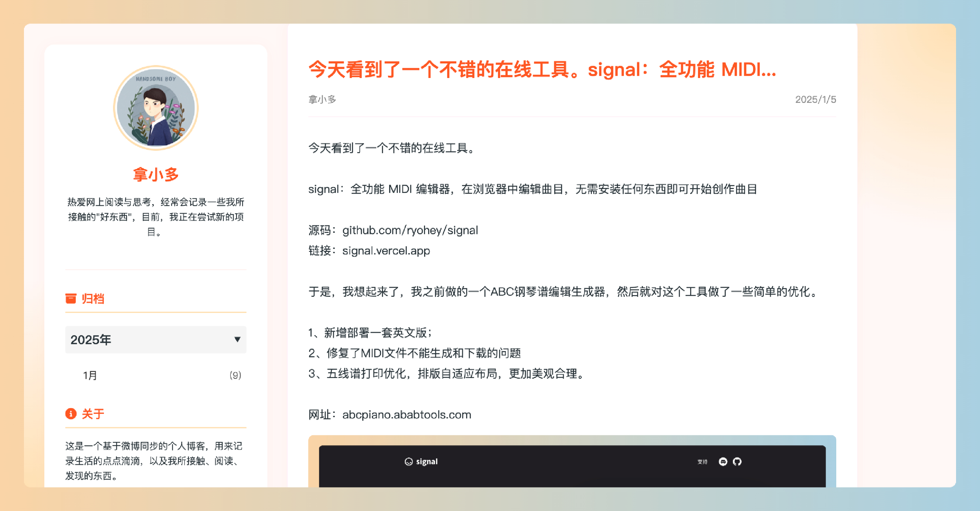Screen dimensions: 980x511
Task: Click the 支持 text in signal header
Action: pos(702,462)
